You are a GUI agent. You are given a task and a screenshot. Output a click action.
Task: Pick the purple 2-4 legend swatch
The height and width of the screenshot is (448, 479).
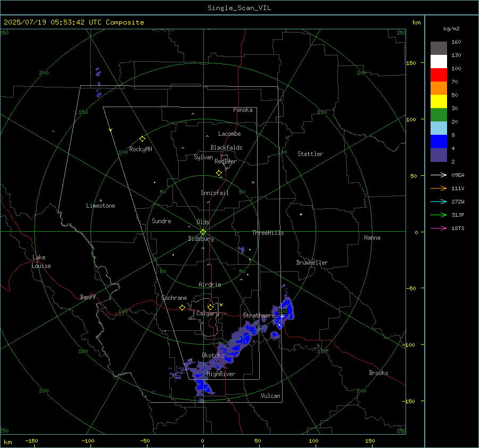439,154
